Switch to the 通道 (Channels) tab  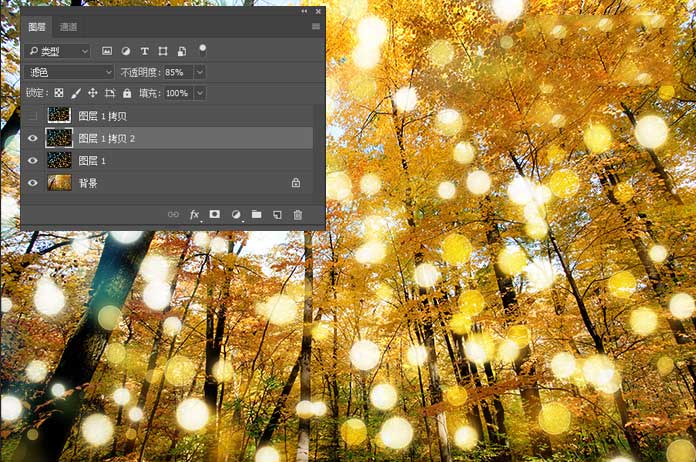(x=68, y=28)
